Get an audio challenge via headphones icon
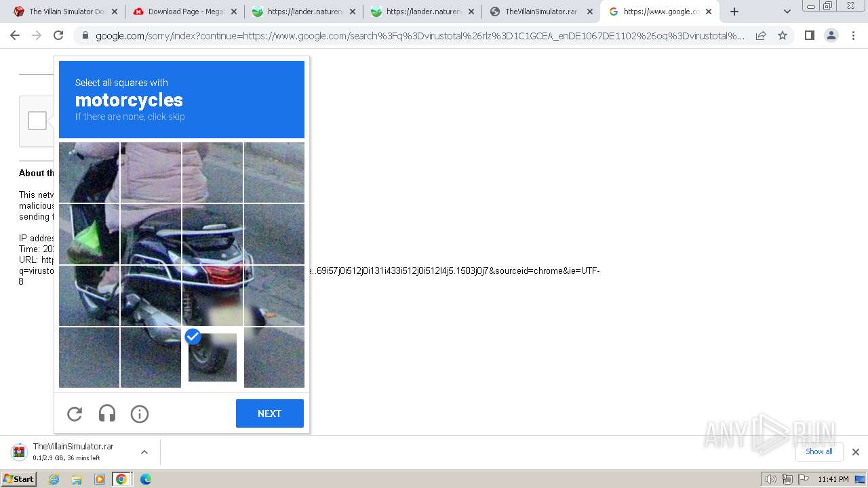The width and height of the screenshot is (868, 488). 107,413
